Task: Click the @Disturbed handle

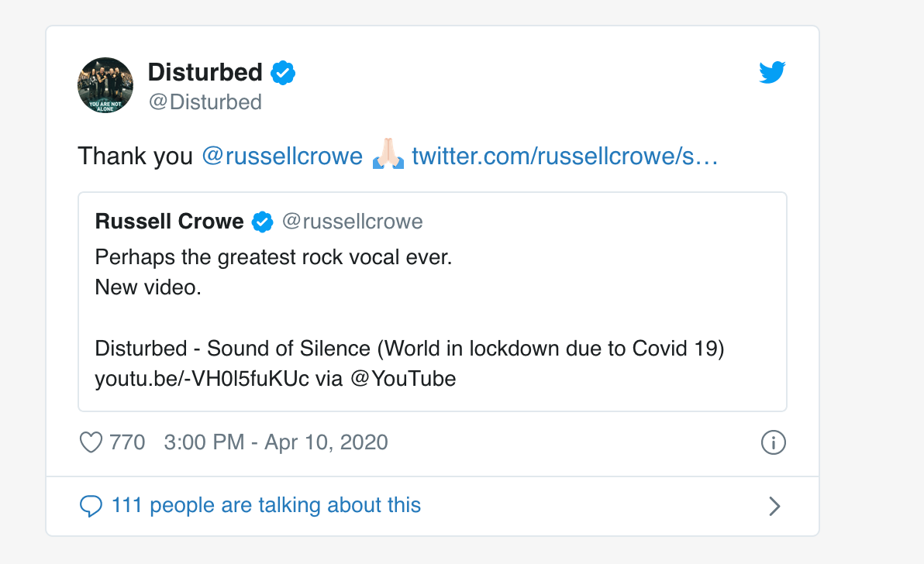Action: pyautogui.click(x=205, y=101)
